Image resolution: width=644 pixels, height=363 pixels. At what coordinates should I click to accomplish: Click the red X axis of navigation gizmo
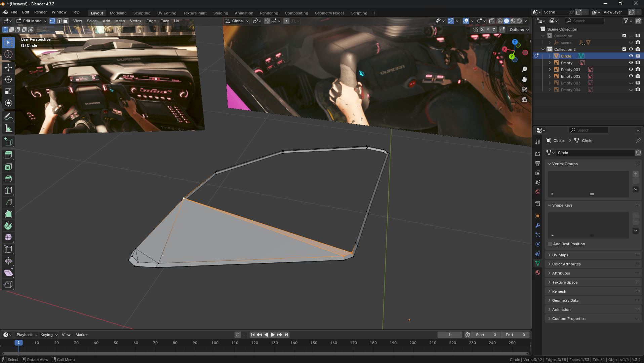point(505,49)
